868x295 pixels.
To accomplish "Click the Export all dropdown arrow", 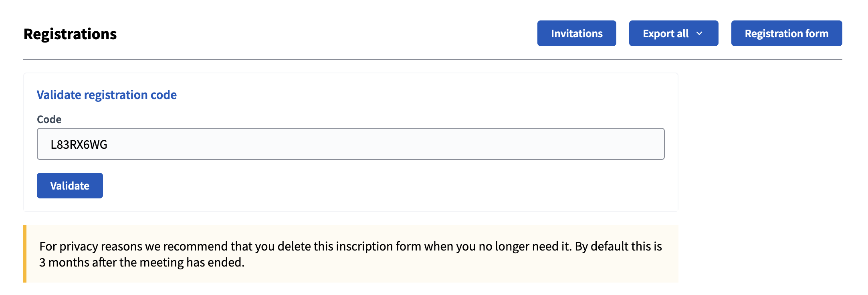I will point(699,34).
